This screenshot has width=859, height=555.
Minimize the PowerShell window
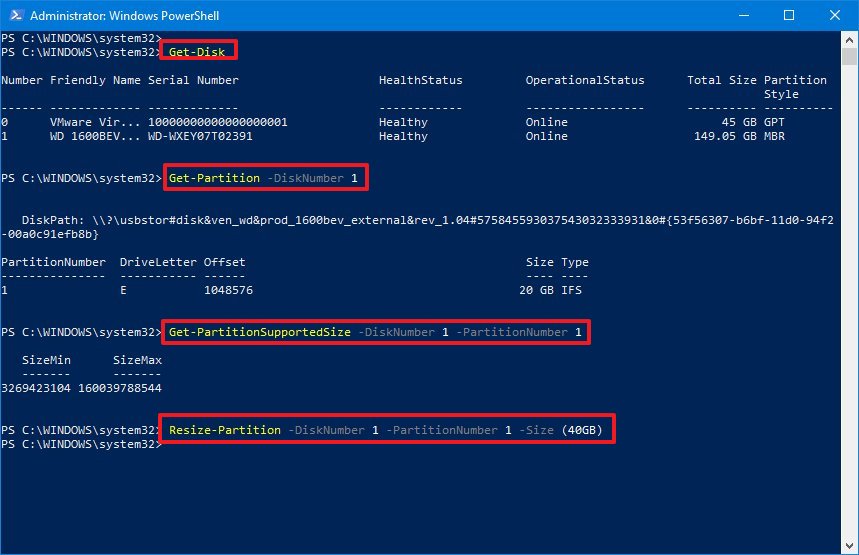(x=744, y=15)
